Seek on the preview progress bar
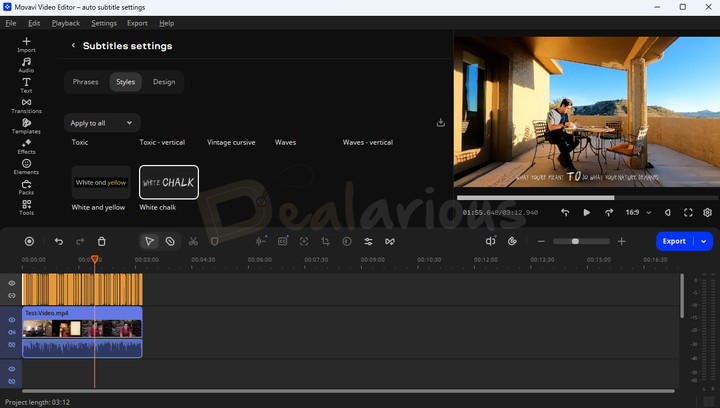The image size is (720, 408). (587, 198)
